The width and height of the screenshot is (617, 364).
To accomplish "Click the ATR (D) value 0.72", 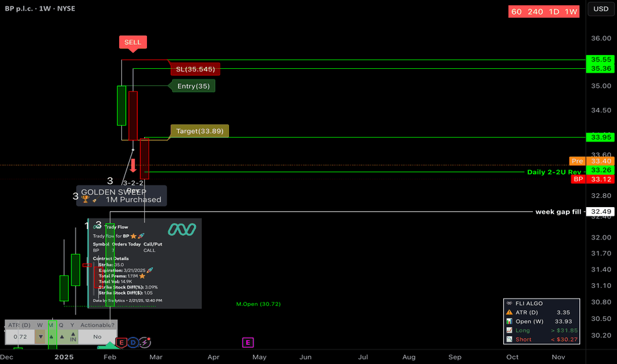I will [x=20, y=337].
